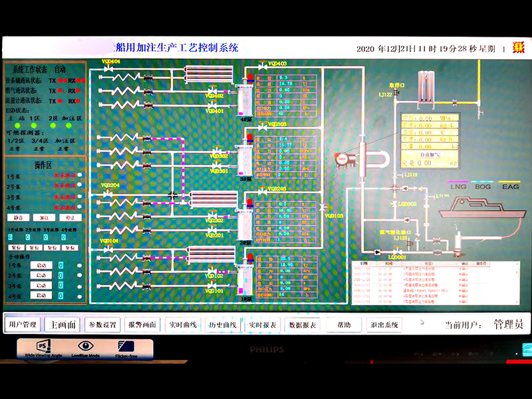Screen dimensions: 532x399
Task: Click the flow meter instrument icon
Action: click(x=342, y=158)
